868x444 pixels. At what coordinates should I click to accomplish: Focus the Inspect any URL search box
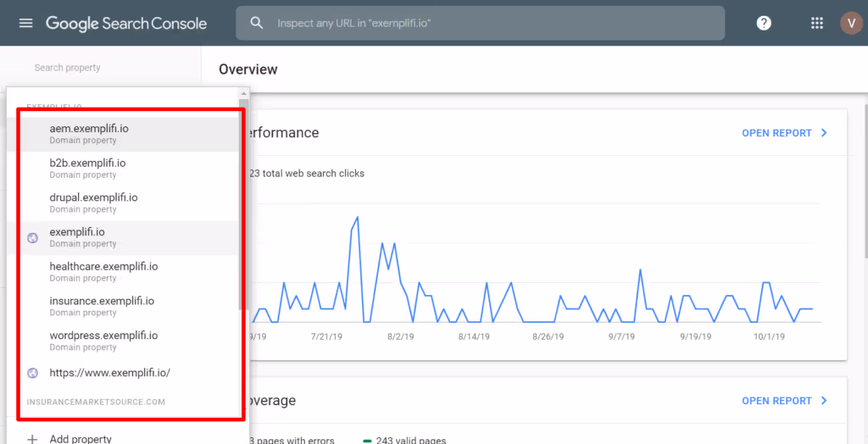click(480, 23)
